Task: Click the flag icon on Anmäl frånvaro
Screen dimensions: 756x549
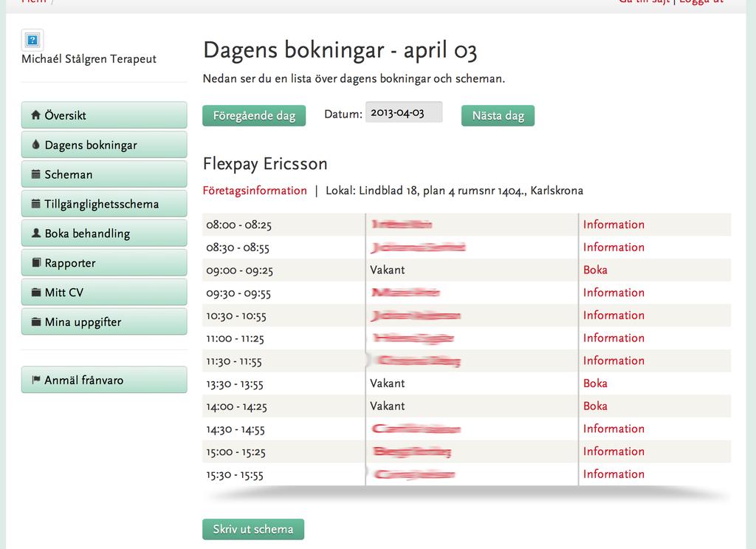Action: pyautogui.click(x=35, y=380)
